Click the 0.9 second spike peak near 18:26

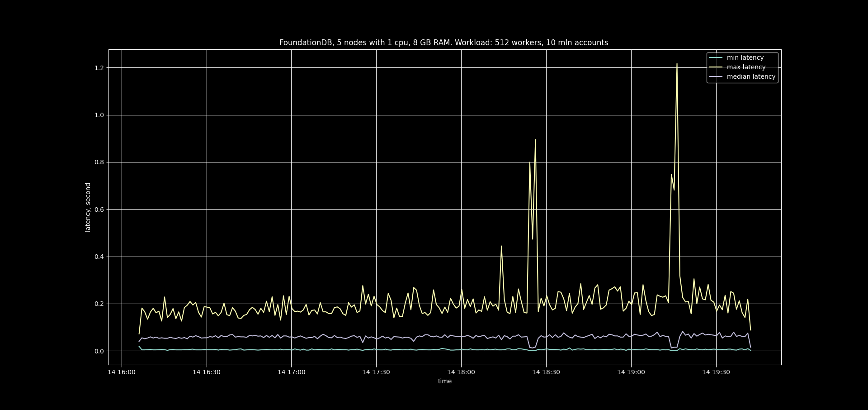coord(535,140)
